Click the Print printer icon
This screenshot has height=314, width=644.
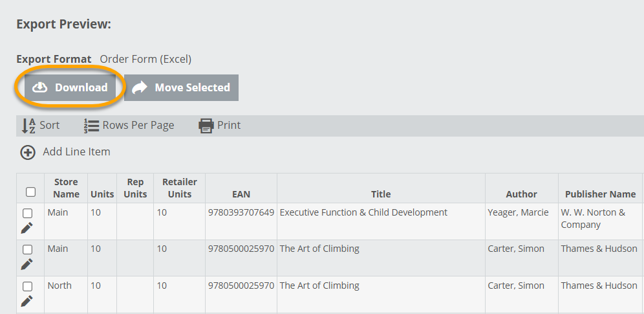click(x=206, y=126)
